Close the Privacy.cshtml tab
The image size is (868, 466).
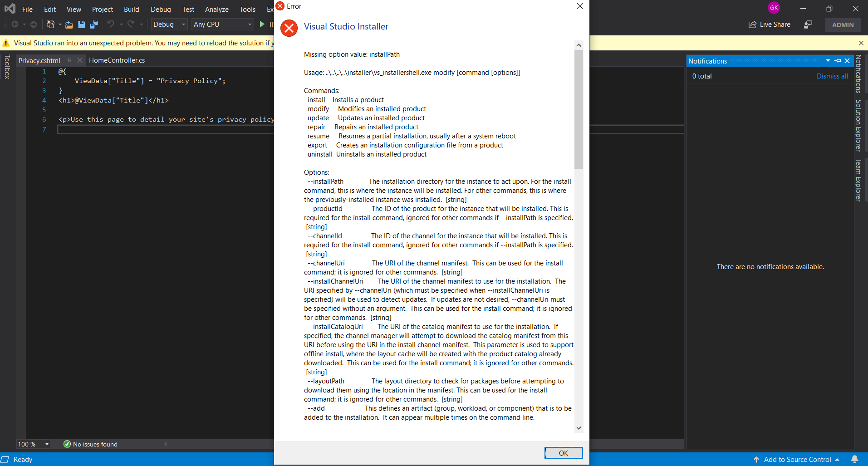tap(80, 60)
